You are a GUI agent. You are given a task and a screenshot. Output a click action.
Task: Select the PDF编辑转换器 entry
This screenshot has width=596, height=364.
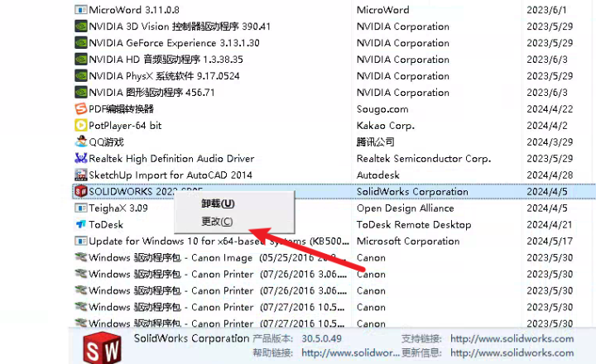[121, 109]
